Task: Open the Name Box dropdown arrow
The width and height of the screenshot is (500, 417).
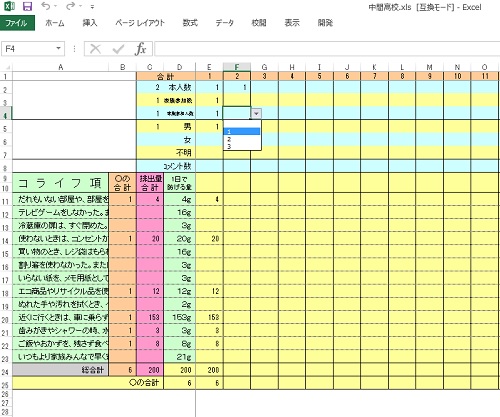Action: 59,49
